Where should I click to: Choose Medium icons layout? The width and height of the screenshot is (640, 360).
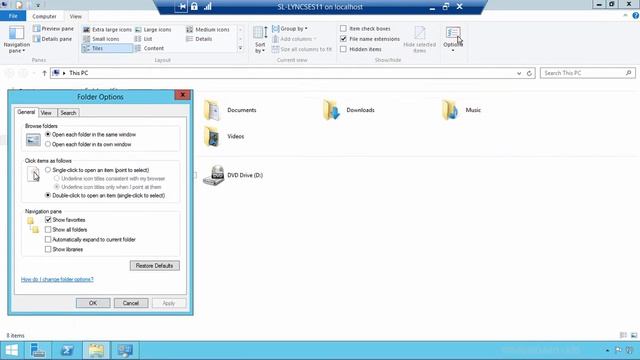tap(208, 29)
